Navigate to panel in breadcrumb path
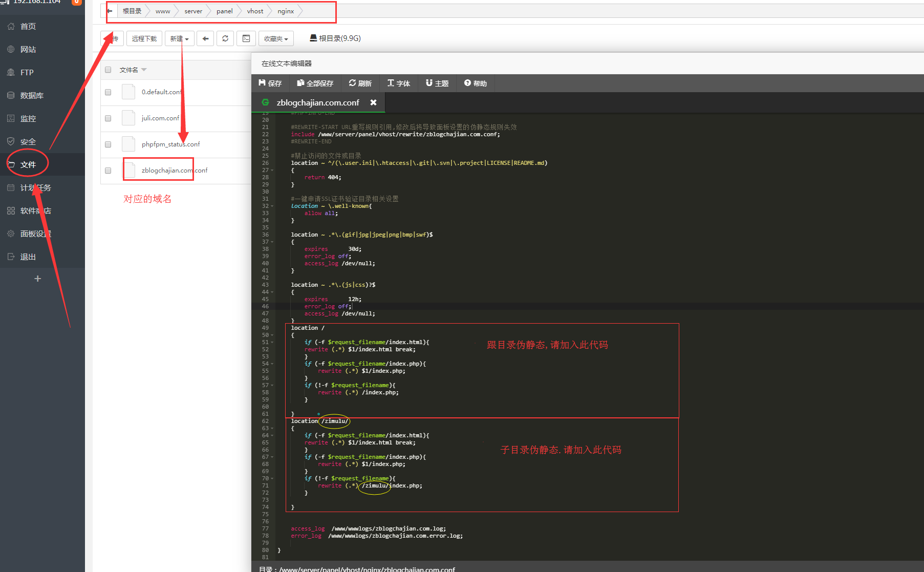 (224, 11)
